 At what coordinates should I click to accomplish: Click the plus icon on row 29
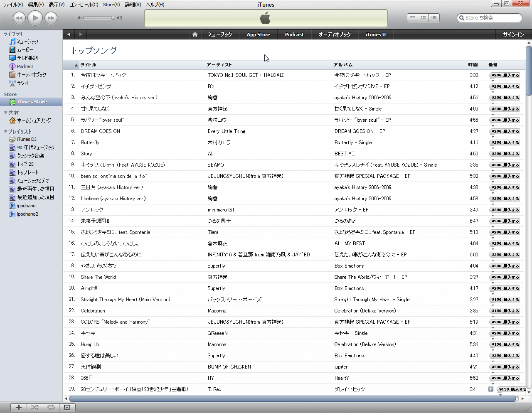click(491, 389)
